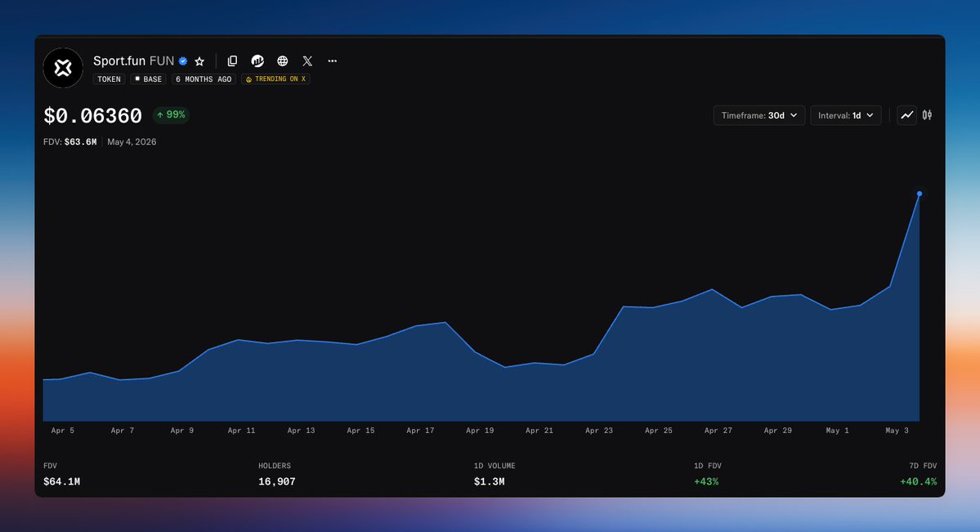
Task: Click the TRENDING ON X badge
Action: [275, 79]
